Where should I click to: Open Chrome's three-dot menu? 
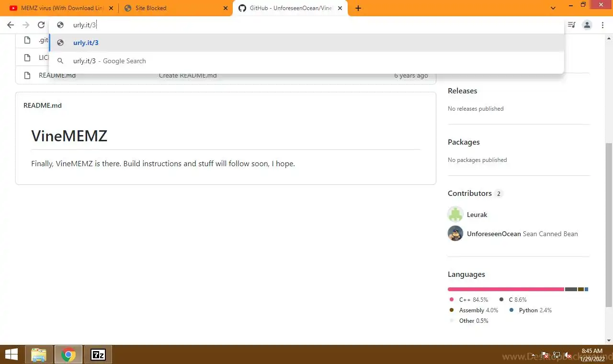(x=602, y=25)
